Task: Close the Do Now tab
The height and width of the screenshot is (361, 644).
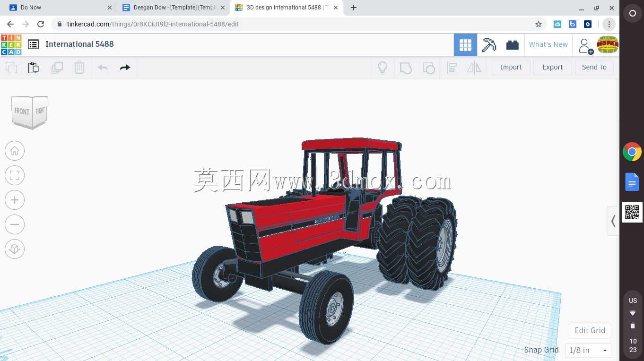Action: point(110,8)
